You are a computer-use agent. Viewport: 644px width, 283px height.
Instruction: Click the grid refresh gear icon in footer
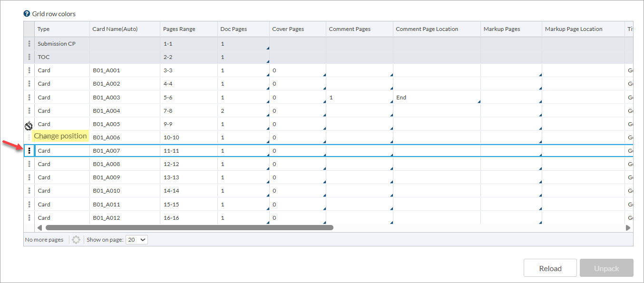(76, 240)
